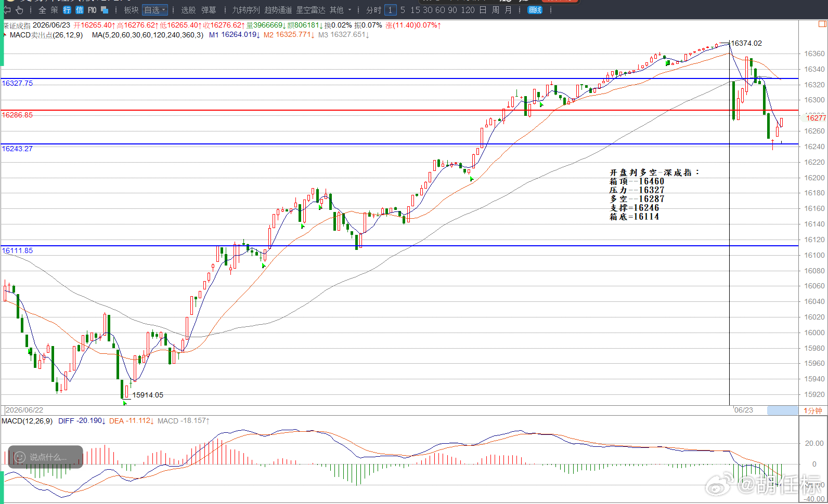Switch to 月 monthly chart
828x504 pixels.
(x=508, y=10)
